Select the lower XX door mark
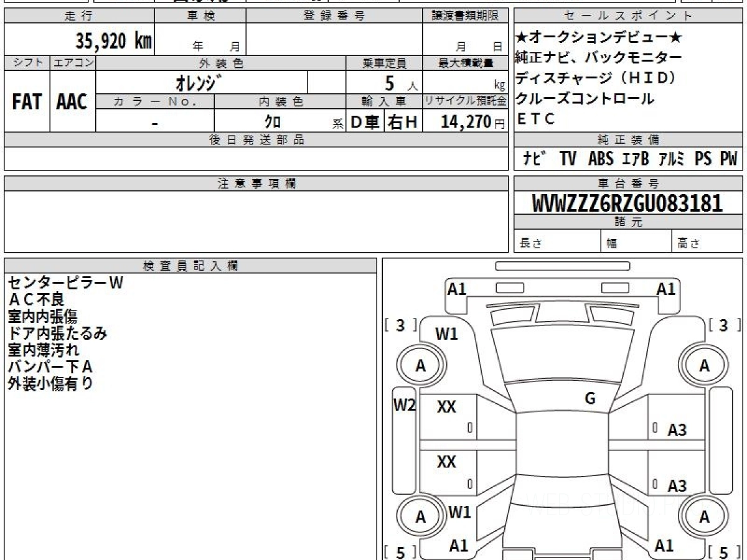The height and width of the screenshot is (560, 747). point(446,462)
